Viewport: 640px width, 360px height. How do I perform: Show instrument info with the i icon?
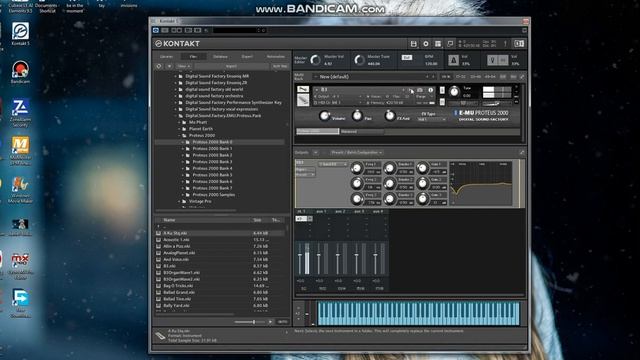430,90
